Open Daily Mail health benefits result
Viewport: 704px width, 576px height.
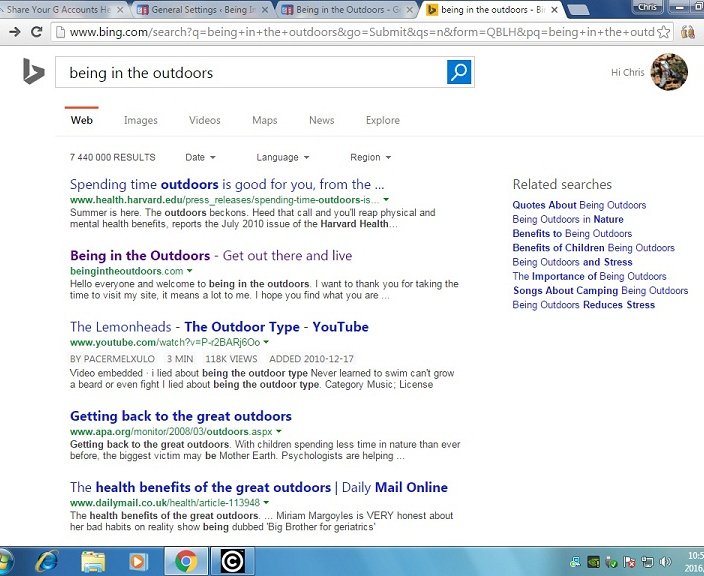259,488
